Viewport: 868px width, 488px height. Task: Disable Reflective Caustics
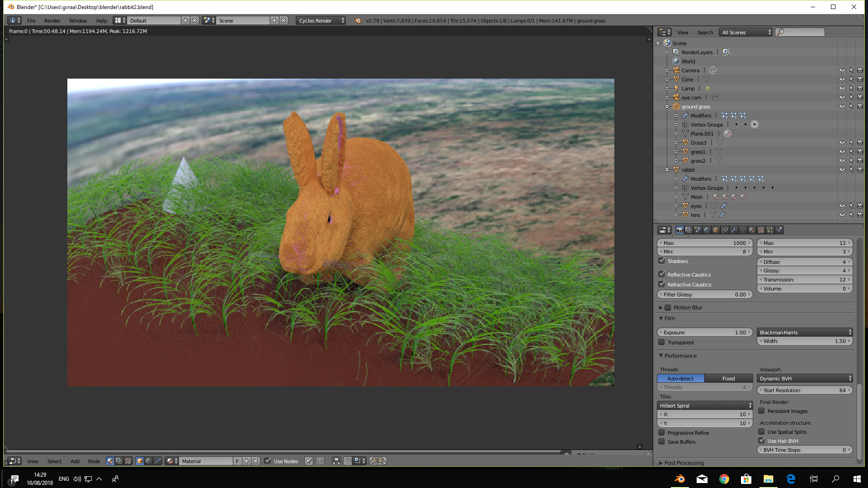[662, 274]
